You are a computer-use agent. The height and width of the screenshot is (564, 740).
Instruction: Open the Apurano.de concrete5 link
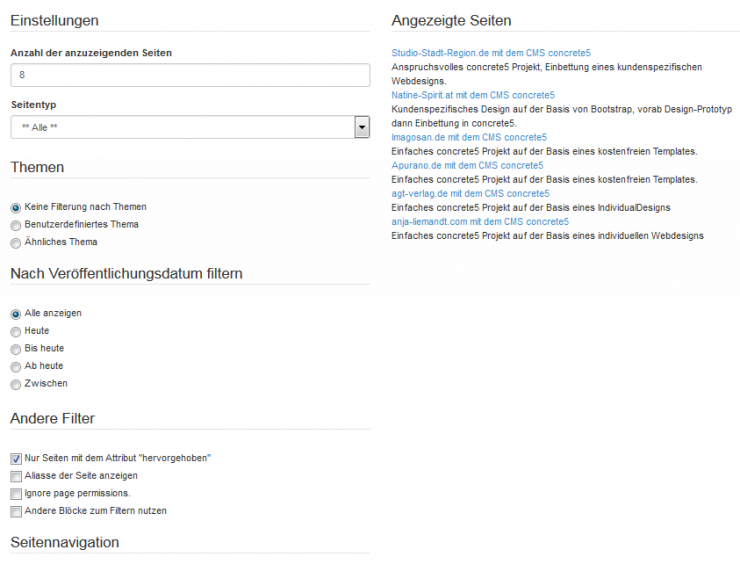467,165
